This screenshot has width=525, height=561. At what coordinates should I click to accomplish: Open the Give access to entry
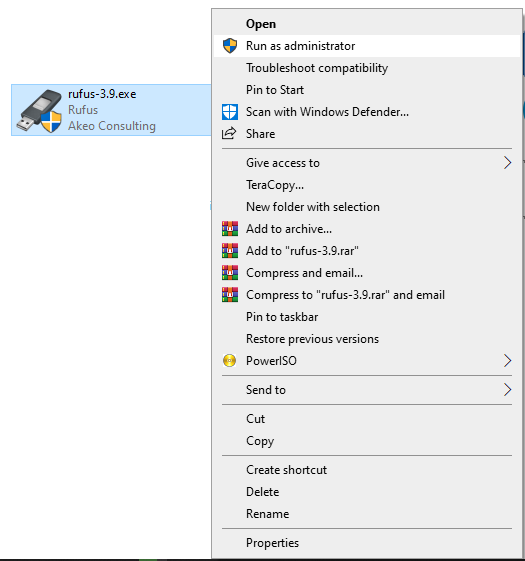[366, 163]
